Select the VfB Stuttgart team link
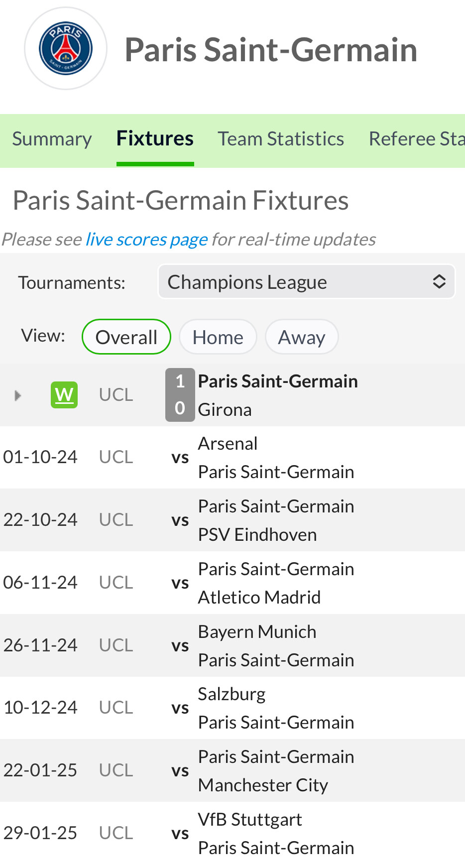This screenshot has height=868, width=465. pos(250,820)
